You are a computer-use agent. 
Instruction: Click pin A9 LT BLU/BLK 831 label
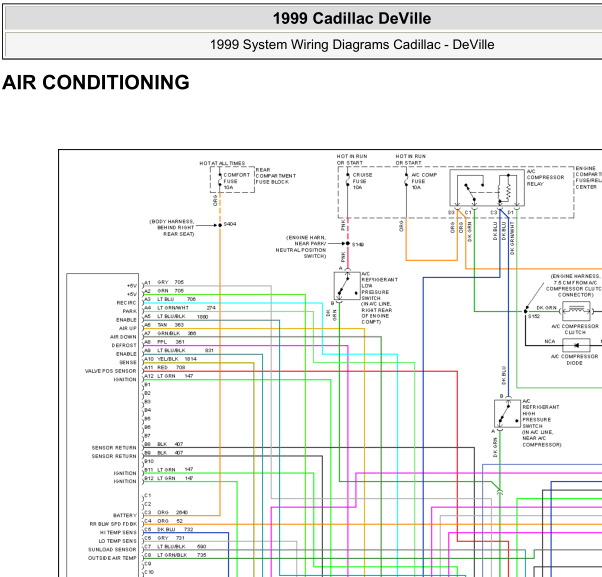(x=179, y=350)
